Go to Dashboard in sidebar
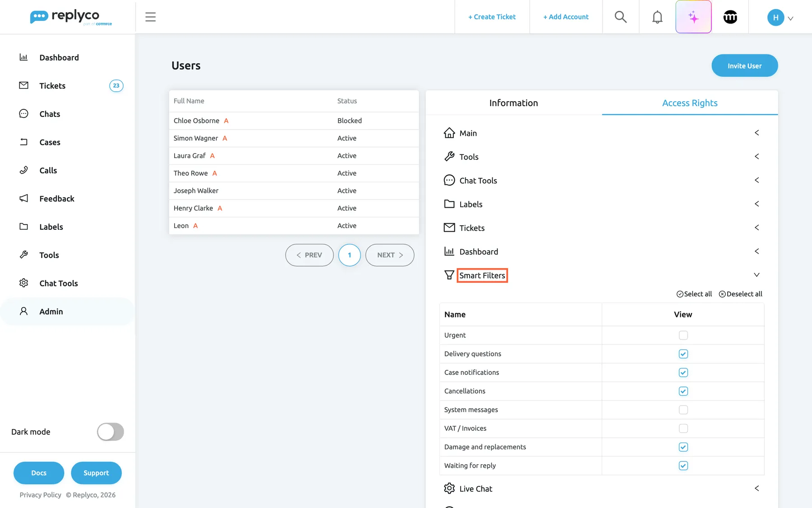Screen dimensions: 812x508 coord(59,57)
